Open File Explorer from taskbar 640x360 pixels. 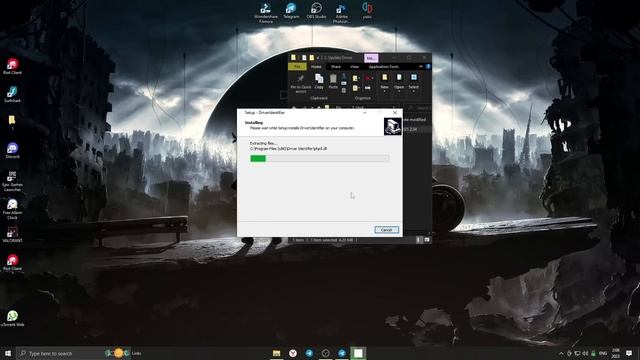[276, 353]
